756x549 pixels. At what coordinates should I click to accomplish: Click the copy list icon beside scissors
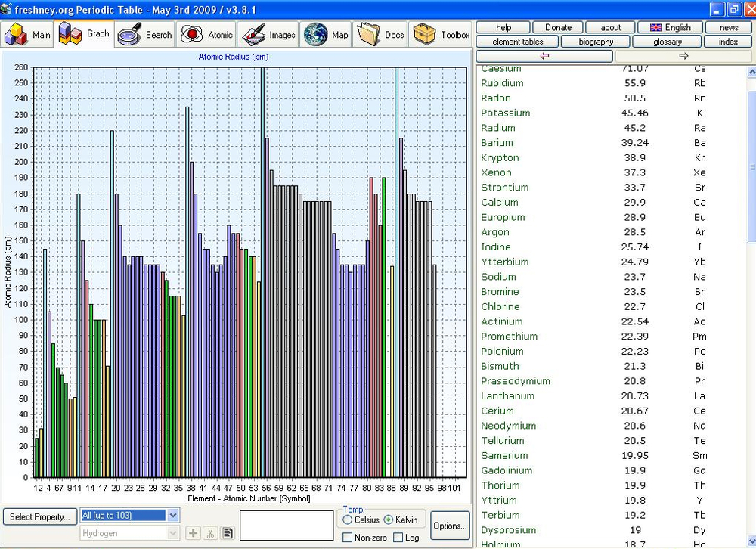point(227,533)
